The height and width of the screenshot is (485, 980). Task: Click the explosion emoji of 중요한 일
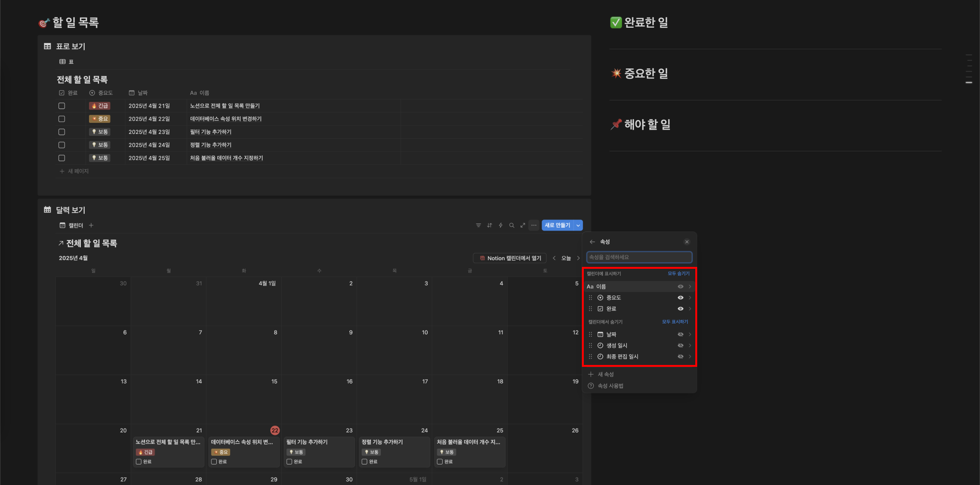pos(616,73)
